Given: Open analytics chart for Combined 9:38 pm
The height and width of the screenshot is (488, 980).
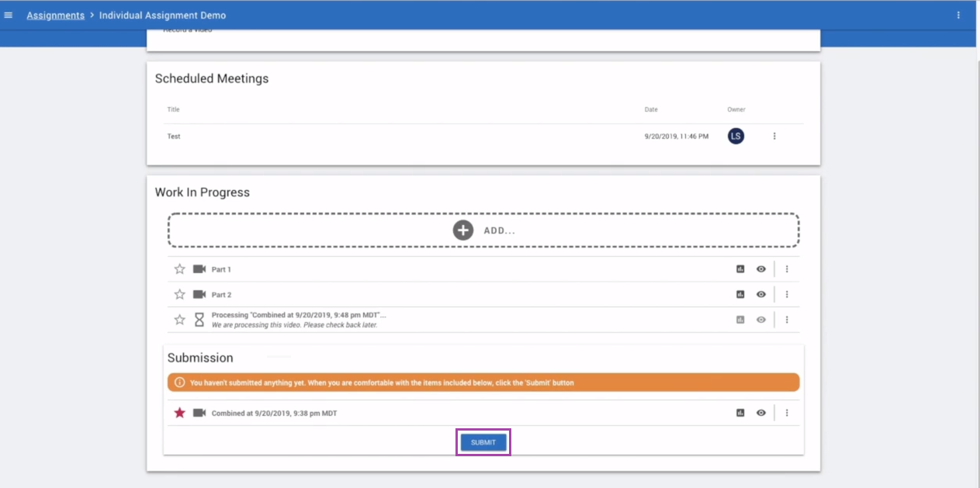Looking at the screenshot, I should pos(740,413).
